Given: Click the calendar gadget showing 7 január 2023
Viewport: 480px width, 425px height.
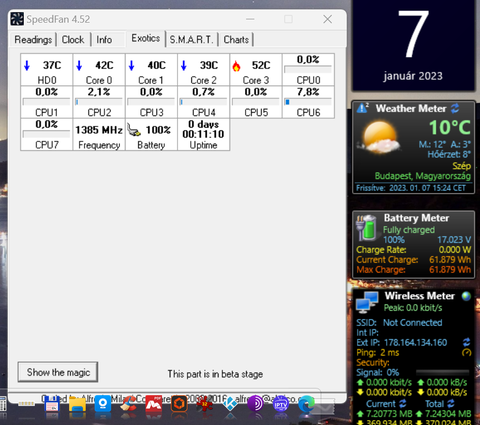Looking at the screenshot, I should point(413,45).
